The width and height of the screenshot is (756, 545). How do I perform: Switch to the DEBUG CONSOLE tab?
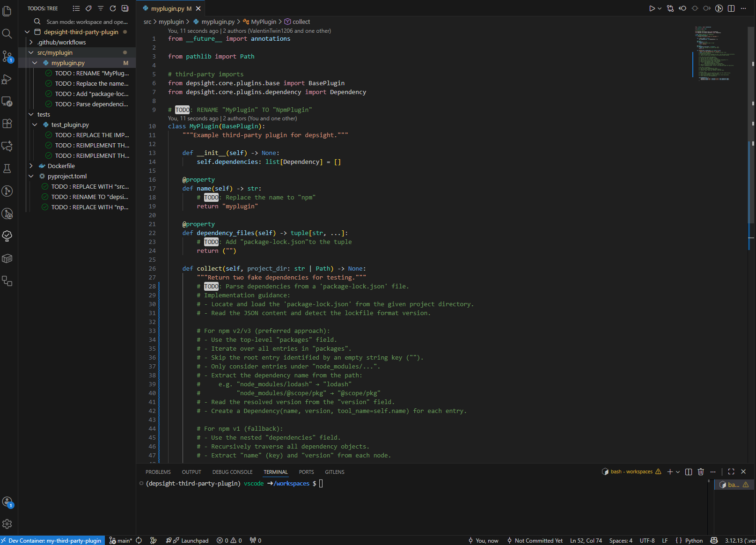pos(232,472)
